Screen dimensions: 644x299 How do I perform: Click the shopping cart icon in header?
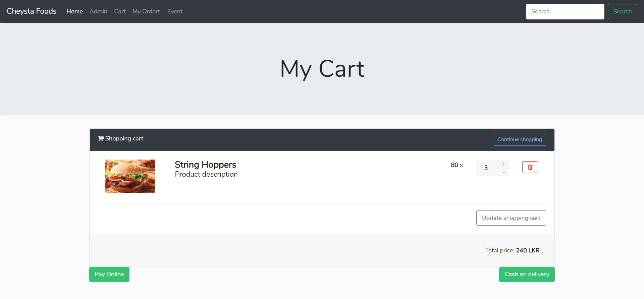pos(101,138)
